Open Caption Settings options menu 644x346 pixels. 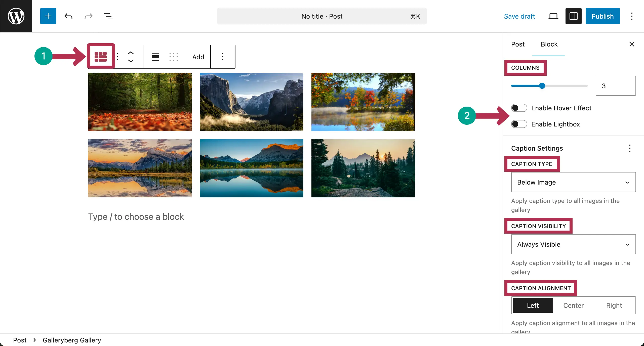click(x=630, y=148)
